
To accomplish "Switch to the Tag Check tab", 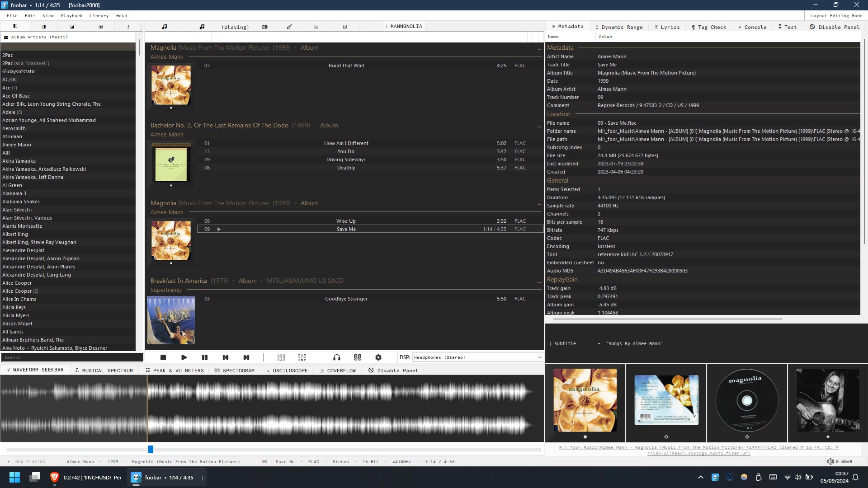I will 708,27.
